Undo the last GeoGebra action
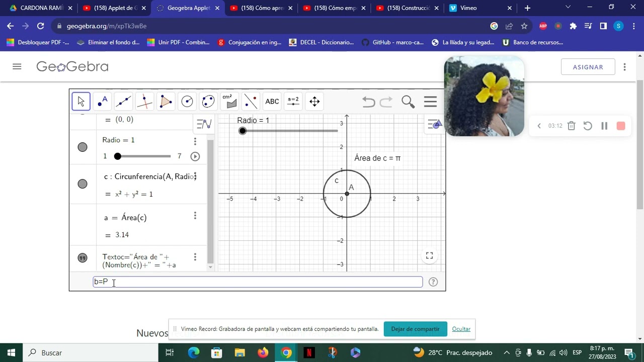644x362 pixels. (x=369, y=102)
